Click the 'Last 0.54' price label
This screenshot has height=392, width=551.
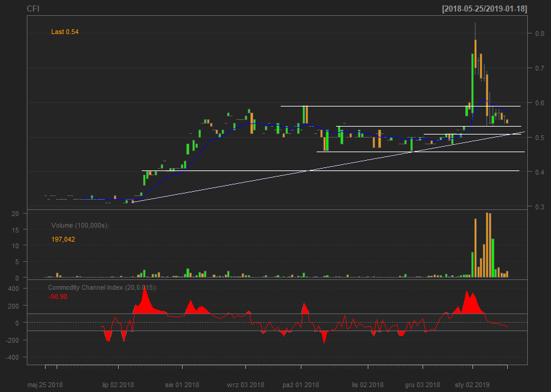coord(65,32)
